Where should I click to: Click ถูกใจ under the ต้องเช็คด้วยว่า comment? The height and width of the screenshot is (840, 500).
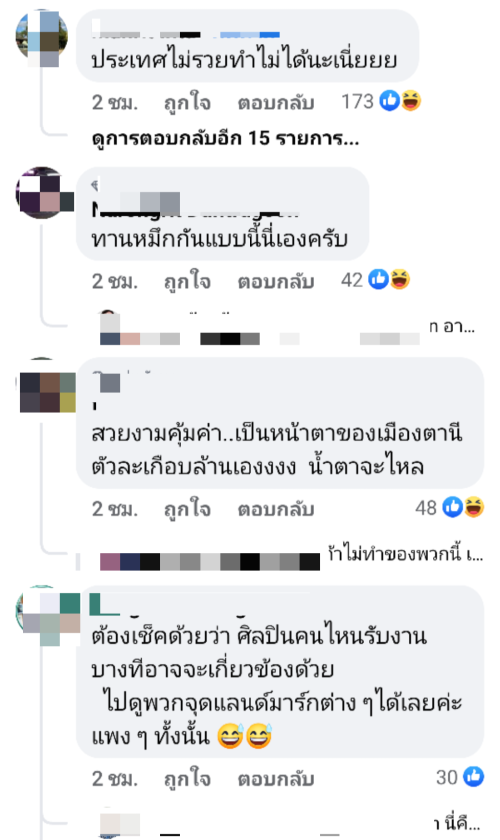(x=187, y=778)
